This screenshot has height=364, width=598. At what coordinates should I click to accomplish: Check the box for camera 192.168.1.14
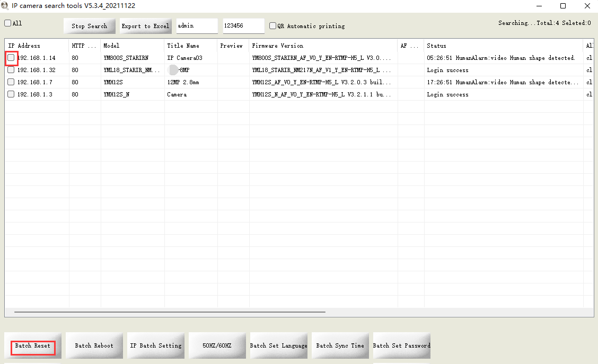[11, 58]
